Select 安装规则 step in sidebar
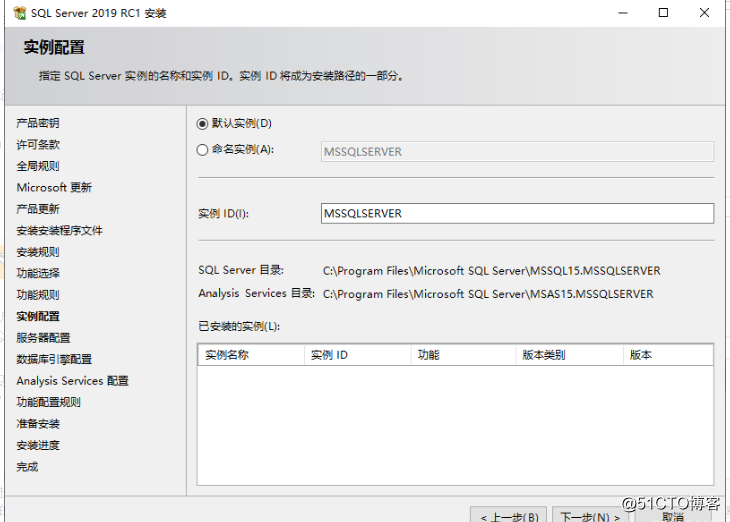 click(38, 252)
